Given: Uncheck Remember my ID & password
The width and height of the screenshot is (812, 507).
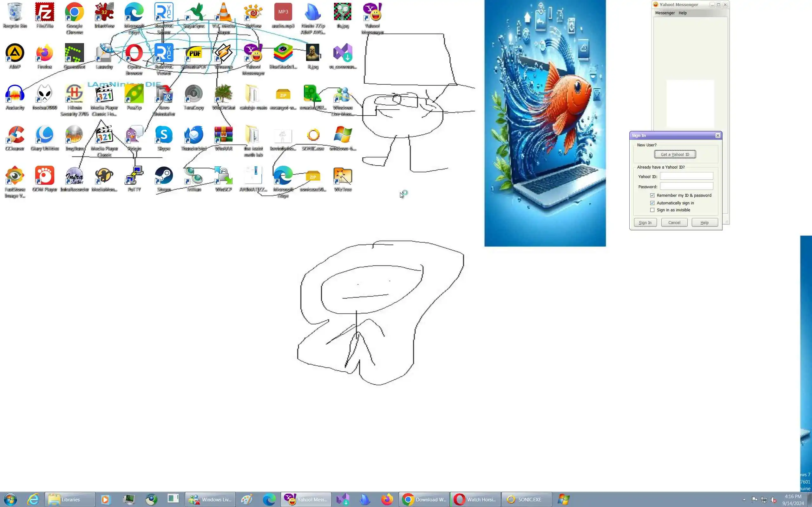Looking at the screenshot, I should [652, 196].
